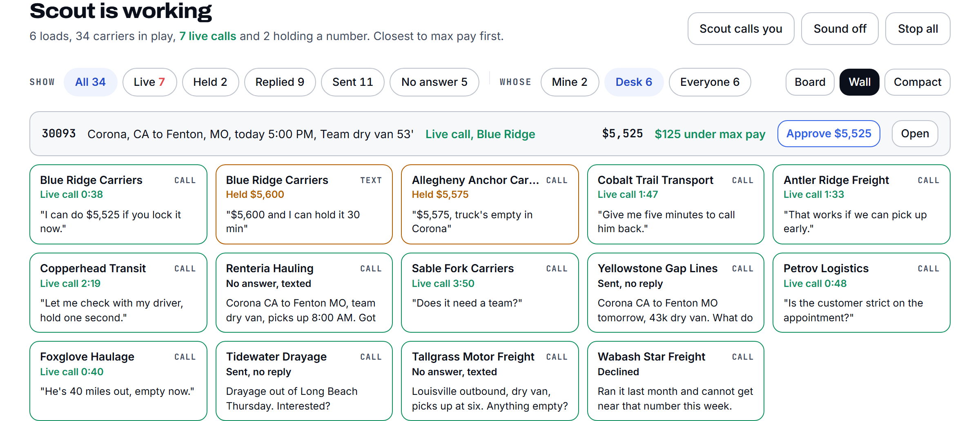Open the Renteria Hauling card
This screenshot has height=421, width=980.
(x=304, y=293)
